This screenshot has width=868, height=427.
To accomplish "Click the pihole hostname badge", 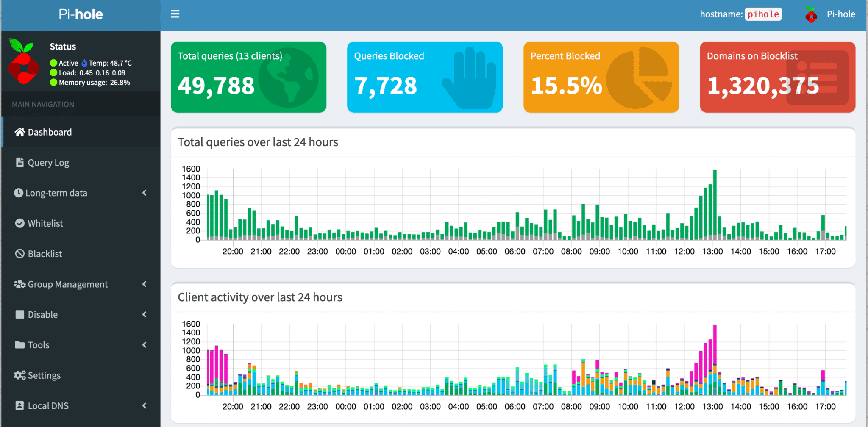I will tap(763, 14).
